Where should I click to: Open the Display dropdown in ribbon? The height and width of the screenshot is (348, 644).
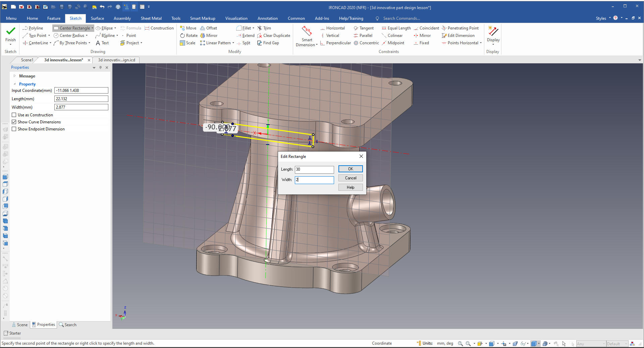coord(493,44)
